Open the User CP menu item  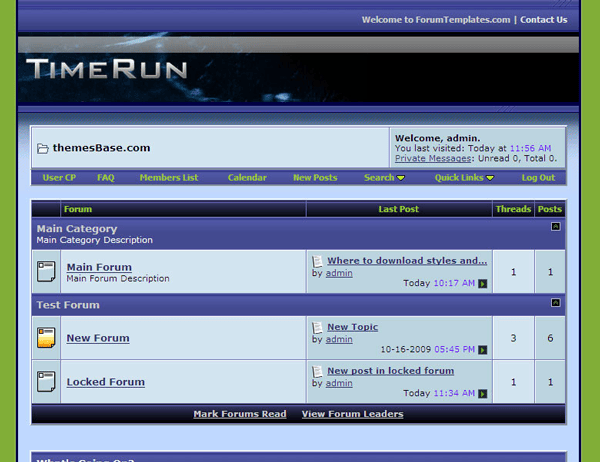click(59, 178)
